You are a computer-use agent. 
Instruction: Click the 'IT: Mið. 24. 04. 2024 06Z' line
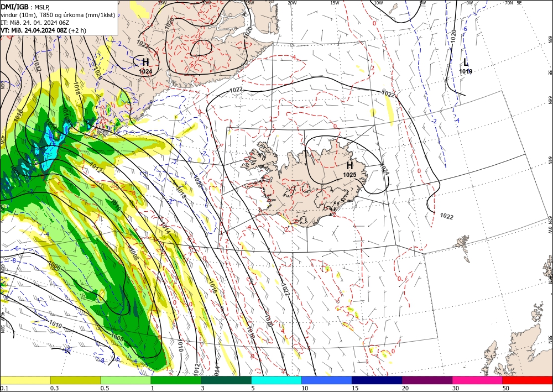35,23
